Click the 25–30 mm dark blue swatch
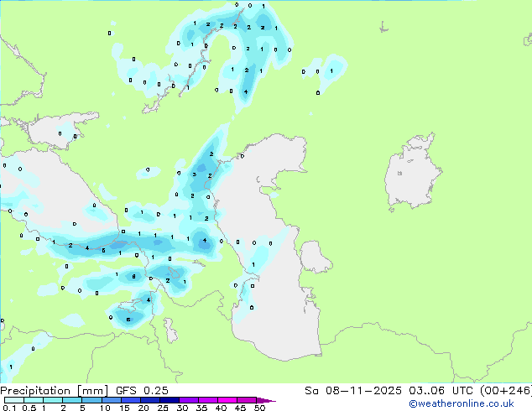Screen dimensions: 532x411 pyautogui.click(x=170, y=400)
